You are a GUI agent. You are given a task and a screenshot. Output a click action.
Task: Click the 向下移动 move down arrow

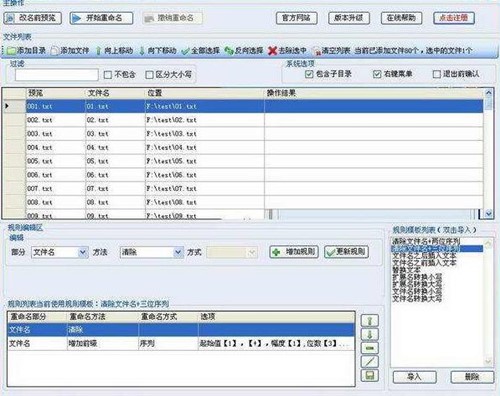pyautogui.click(x=142, y=51)
